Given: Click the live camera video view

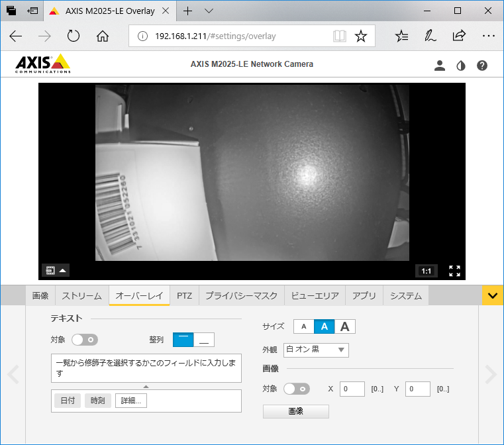Looking at the screenshot, I should point(252,173).
